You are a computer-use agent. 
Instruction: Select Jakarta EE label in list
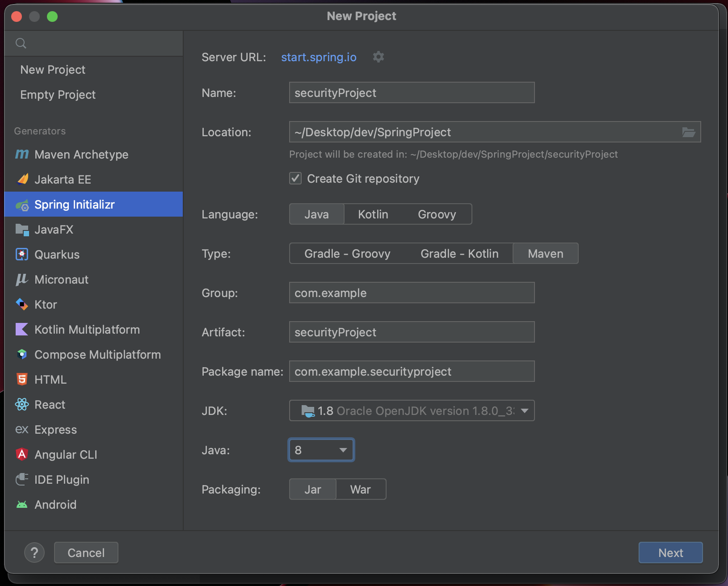point(63,180)
